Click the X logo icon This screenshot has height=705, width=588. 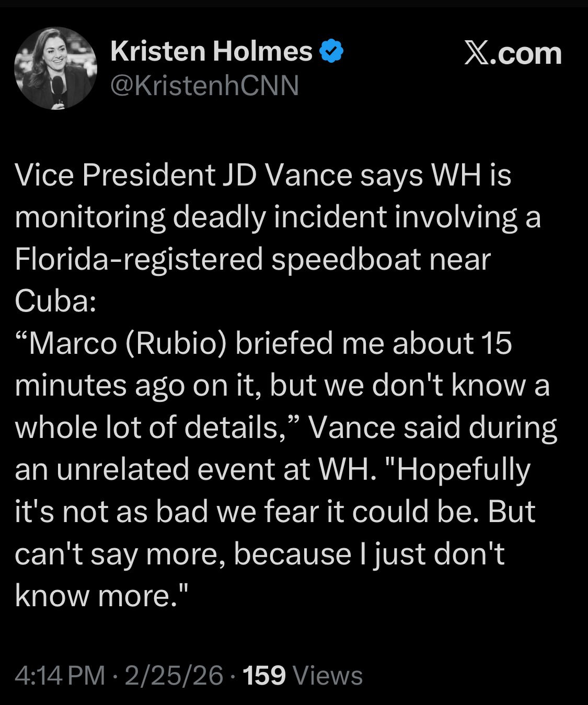476,53
